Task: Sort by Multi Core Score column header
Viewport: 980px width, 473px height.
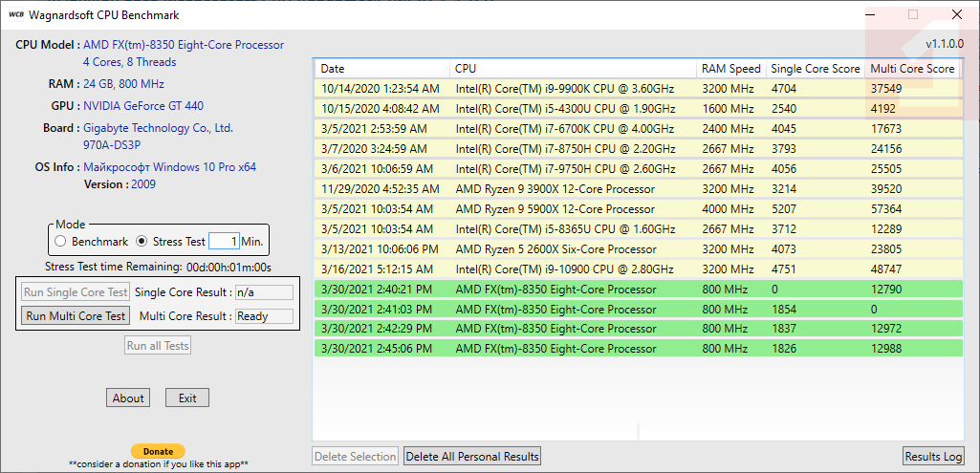Action: click(912, 69)
